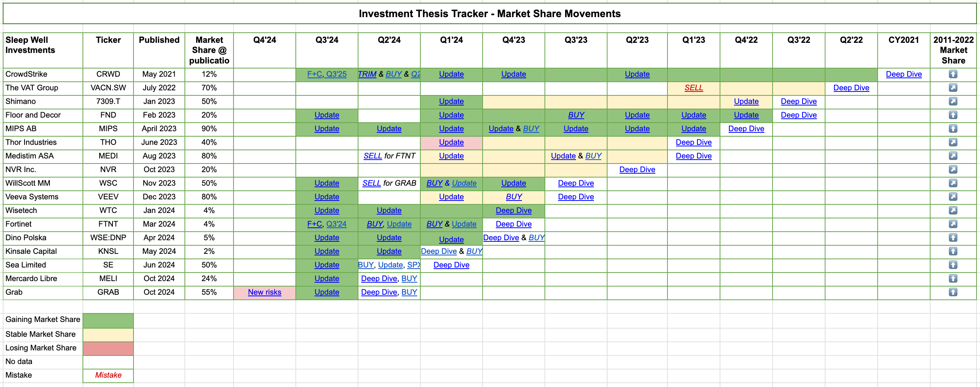
Task: Click the up-arrow icon in the Kinsale Capital row
Action: click(x=953, y=251)
